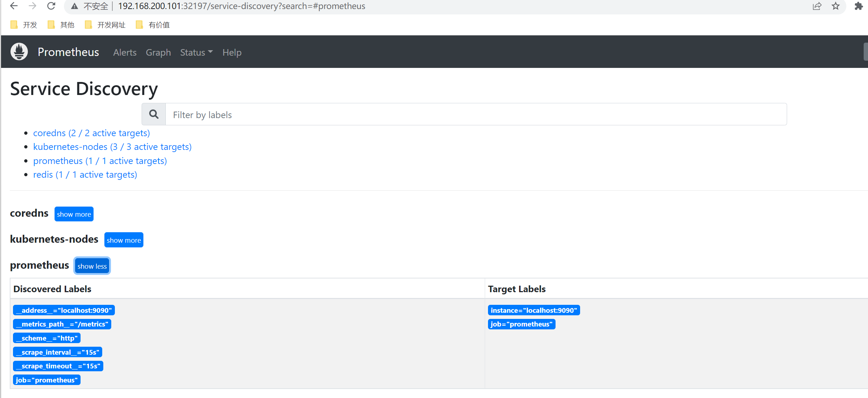Screen dimensions: 868x398
Task: Click the coredns section heading
Action: pyautogui.click(x=29, y=213)
